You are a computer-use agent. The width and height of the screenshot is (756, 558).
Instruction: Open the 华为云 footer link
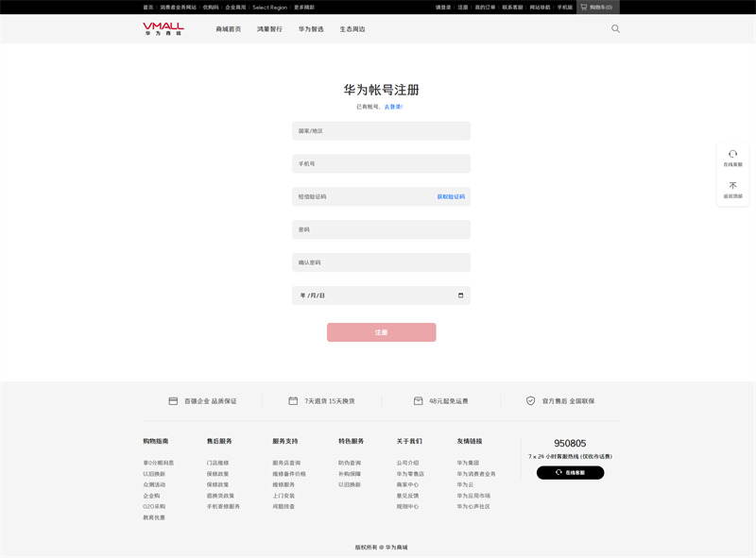(x=465, y=484)
